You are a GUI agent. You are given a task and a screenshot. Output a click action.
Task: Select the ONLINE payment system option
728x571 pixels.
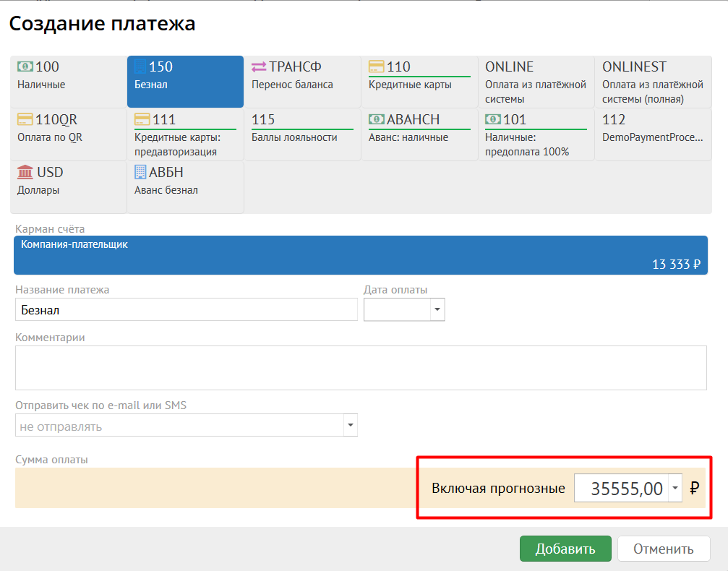536,82
